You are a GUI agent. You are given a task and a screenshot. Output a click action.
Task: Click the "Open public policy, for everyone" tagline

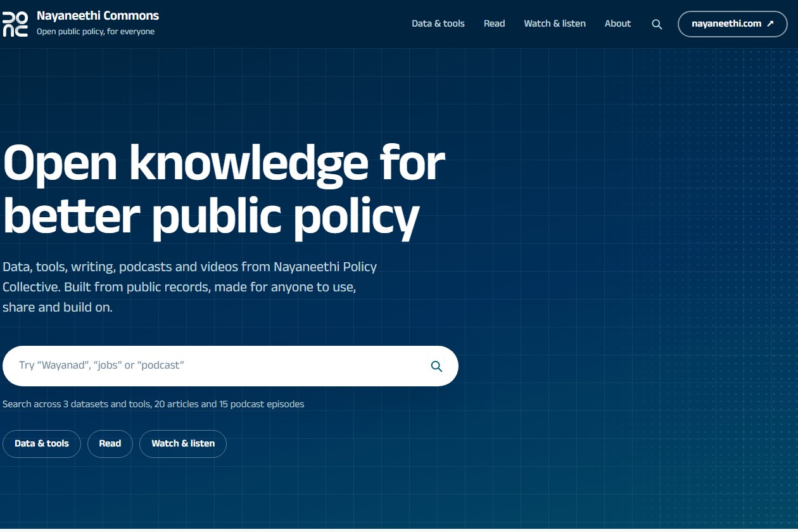click(96, 32)
